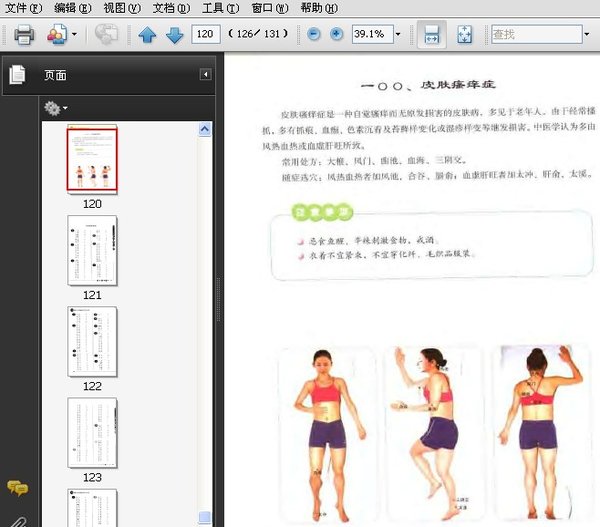
Task: Open the collaborate people icon
Action: coord(57,34)
